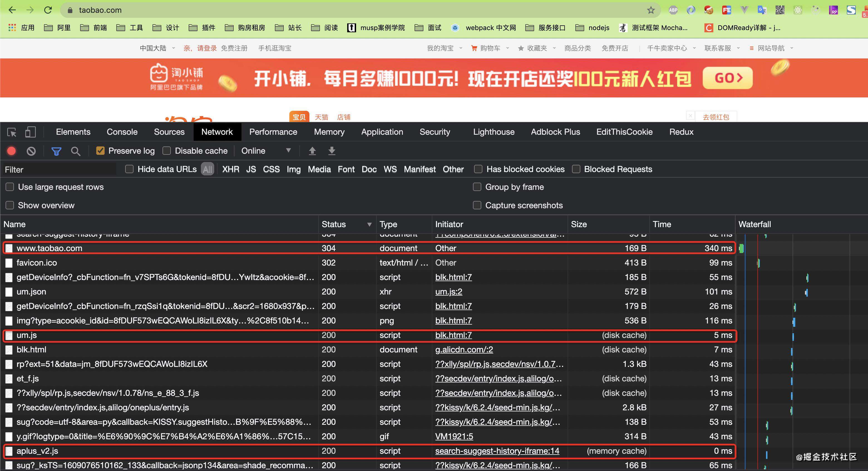Image resolution: width=868 pixels, height=471 pixels.
Task: Open the webpack 中文网 bookmark
Action: click(x=484, y=28)
